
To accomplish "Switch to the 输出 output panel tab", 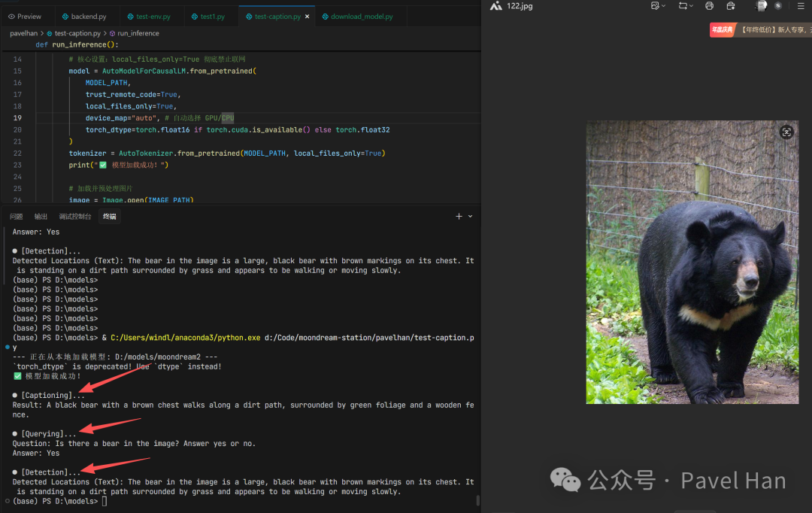I will 41,217.
